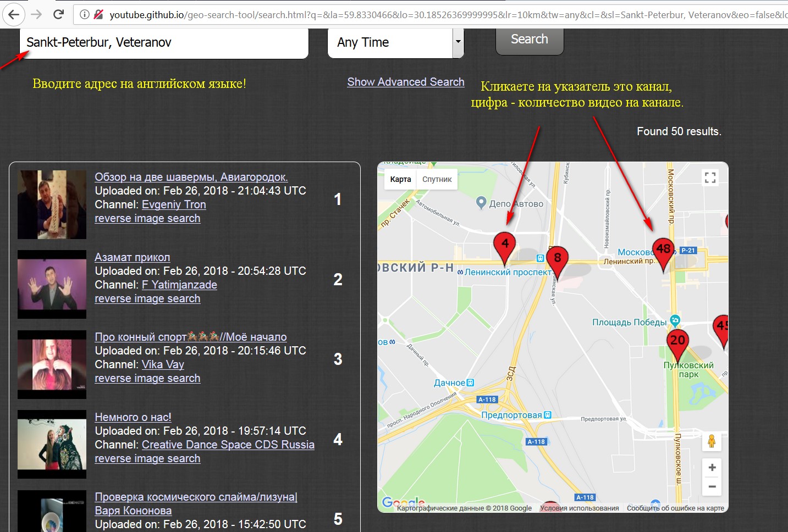Click the 'Пулковское ш.' road label on map
The width and height of the screenshot is (788, 532).
[678, 459]
